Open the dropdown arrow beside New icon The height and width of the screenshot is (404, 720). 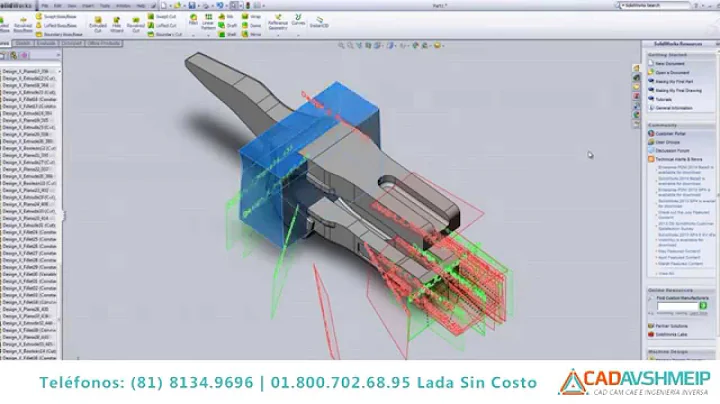[169, 6]
